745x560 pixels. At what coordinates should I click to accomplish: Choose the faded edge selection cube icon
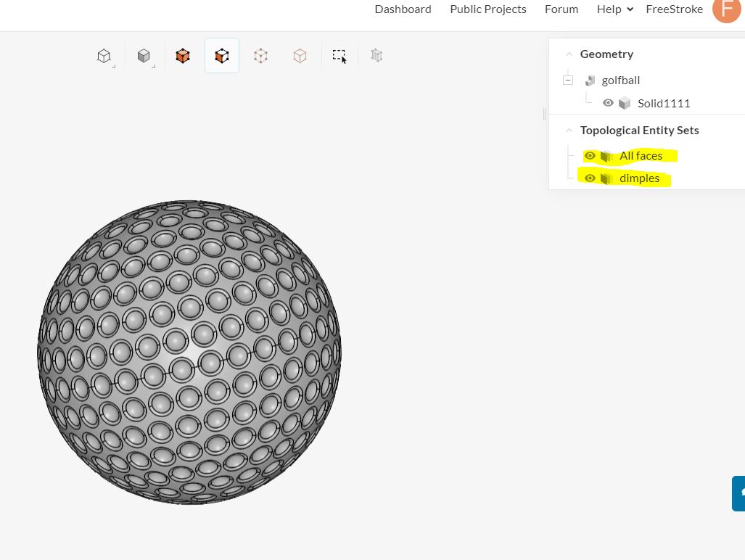coord(300,56)
